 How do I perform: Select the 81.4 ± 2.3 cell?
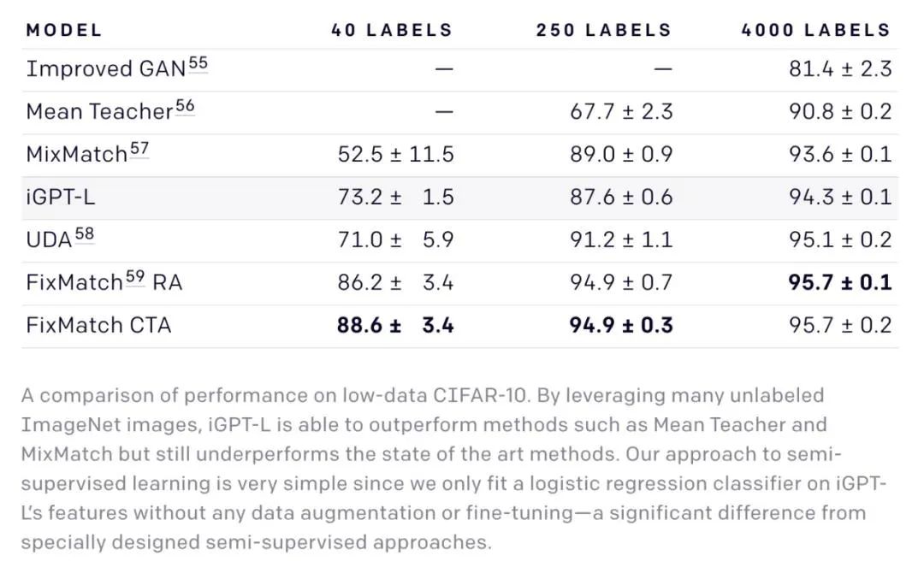pyautogui.click(x=840, y=69)
